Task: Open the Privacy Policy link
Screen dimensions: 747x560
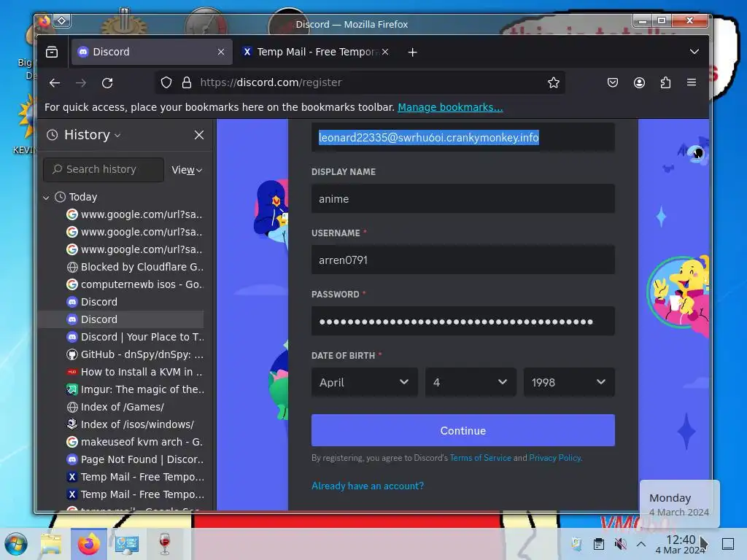Action: [x=555, y=458]
